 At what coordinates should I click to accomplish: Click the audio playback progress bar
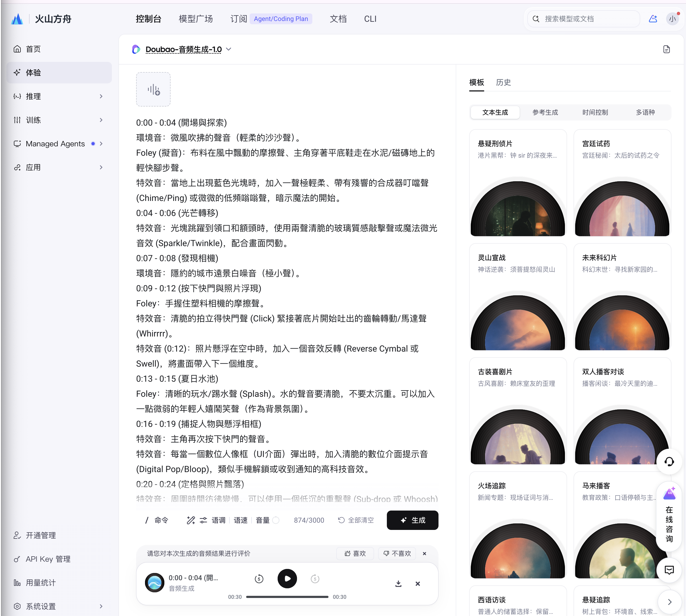287,597
